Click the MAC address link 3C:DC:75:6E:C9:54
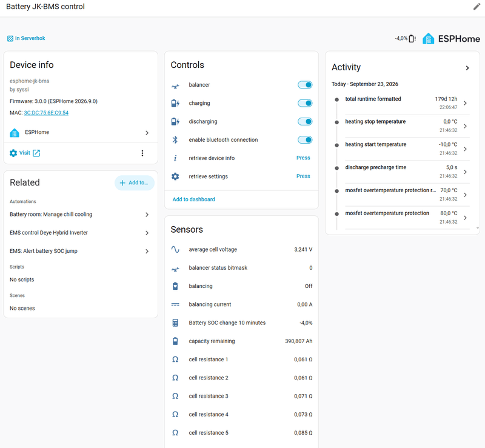 (x=46, y=113)
